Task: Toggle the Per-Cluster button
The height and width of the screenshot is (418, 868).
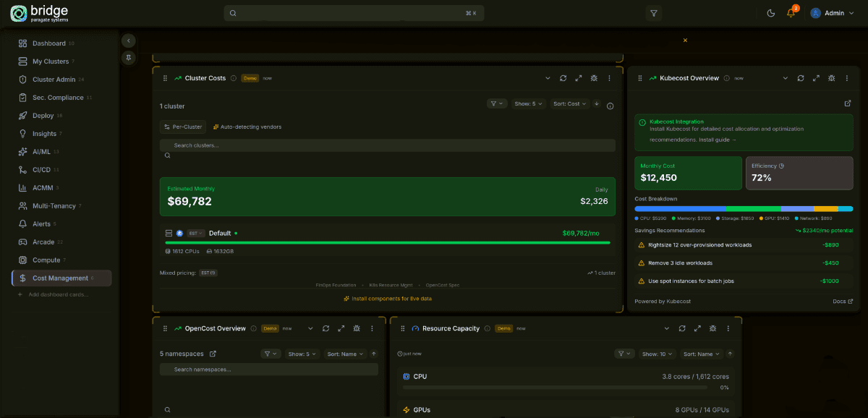Action: click(x=182, y=127)
